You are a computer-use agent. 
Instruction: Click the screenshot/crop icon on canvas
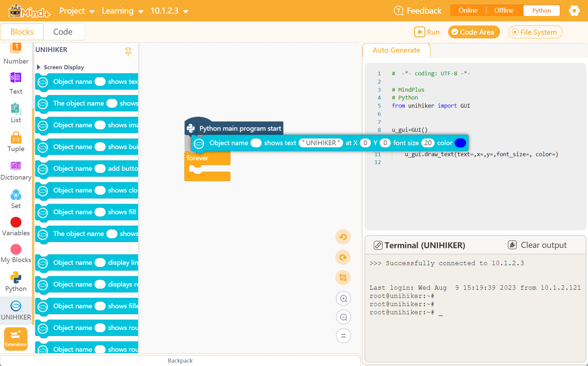tap(343, 277)
